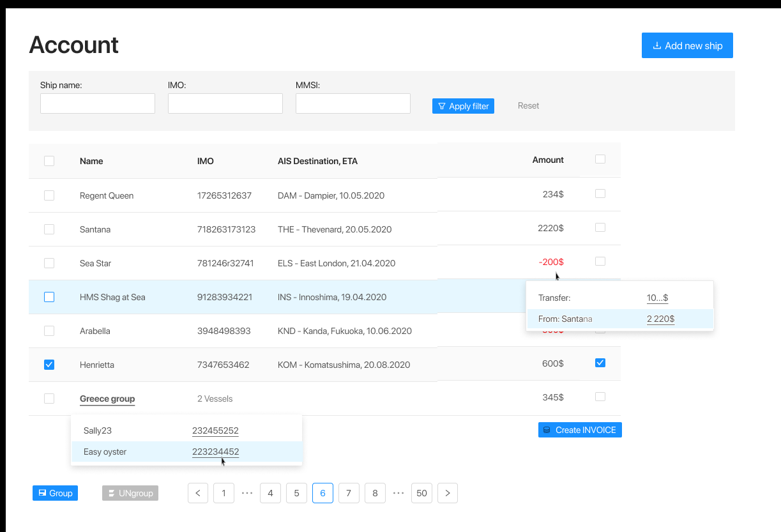781x532 pixels.
Task: Expand the -200$ amount for Sea Star
Action: tap(551, 262)
